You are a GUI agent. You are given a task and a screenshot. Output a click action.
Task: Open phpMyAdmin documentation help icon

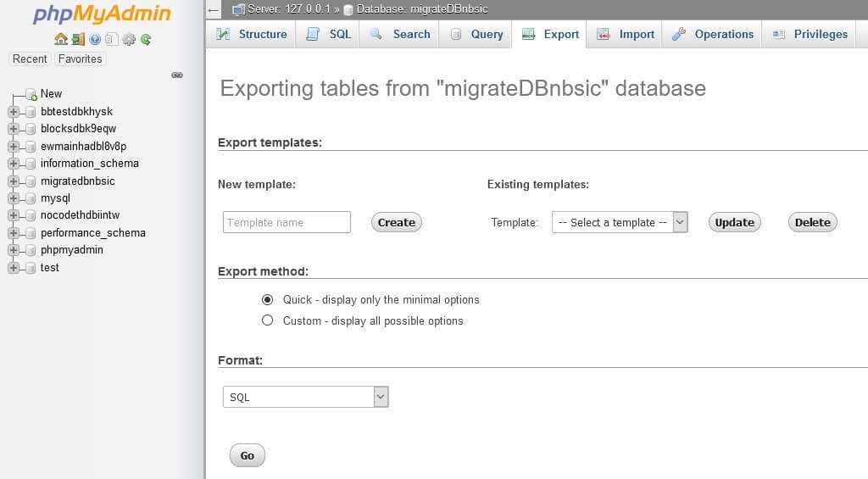95,39
